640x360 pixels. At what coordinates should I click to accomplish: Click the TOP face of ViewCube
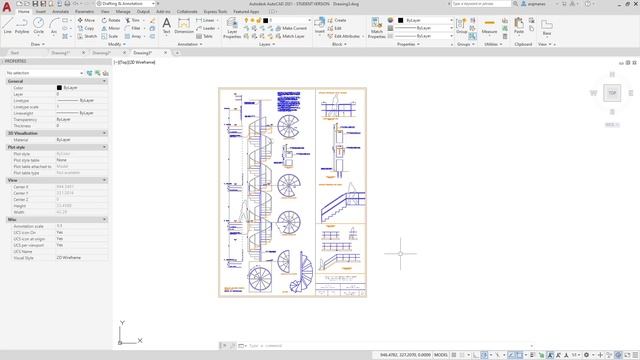coord(612,93)
